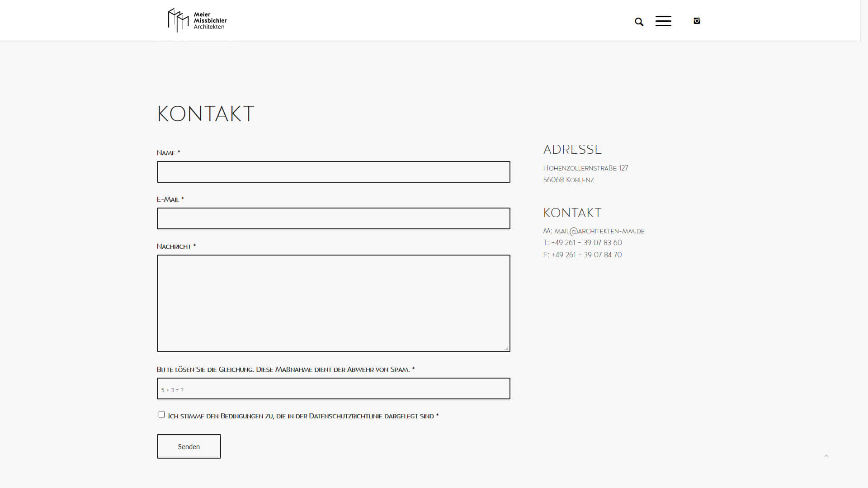The width and height of the screenshot is (868, 488).
Task: Click the ADRESSE heading
Action: click(572, 150)
